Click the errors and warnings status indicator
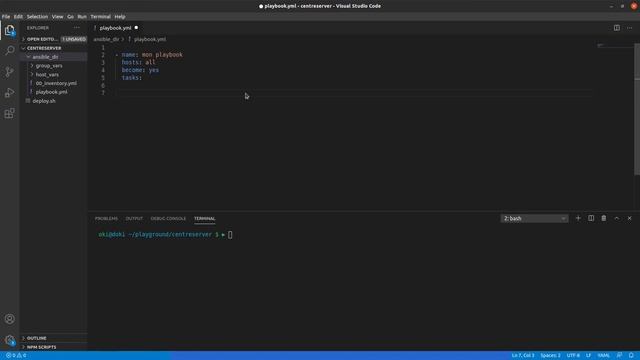Screen dimensions: 640x360 [16, 356]
